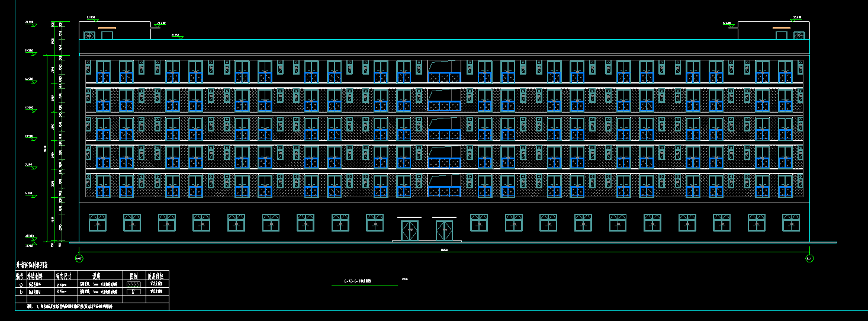The image size is (868, 321).
Task: Click the left axis grid bubble below the building
Action: [x=79, y=258]
